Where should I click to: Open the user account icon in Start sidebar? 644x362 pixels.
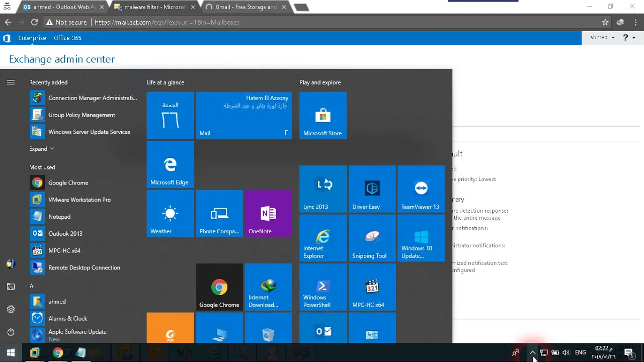click(x=11, y=264)
